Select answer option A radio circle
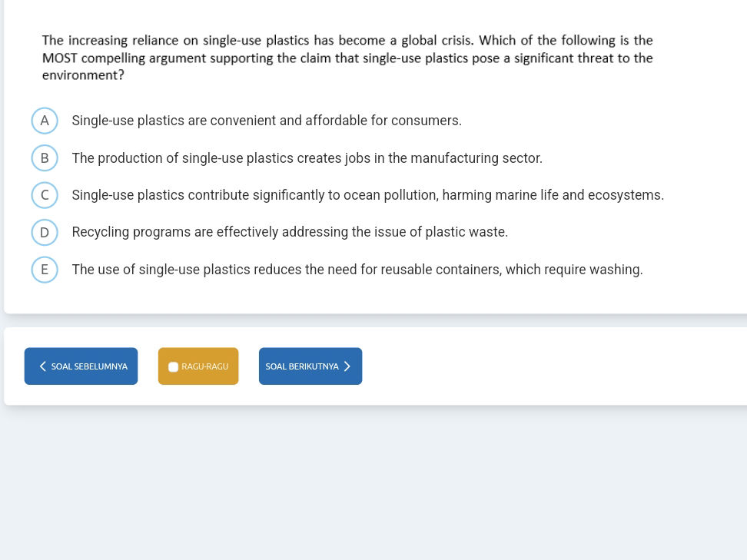The width and height of the screenshot is (747, 560). pos(45,121)
